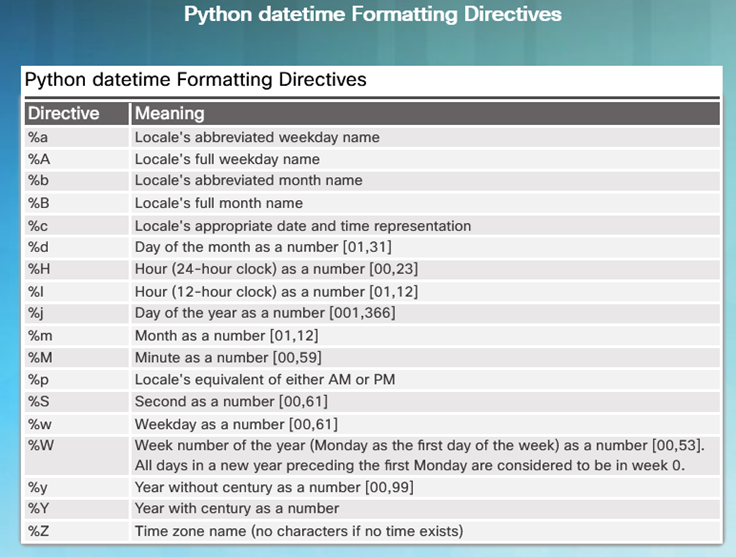Click 'Locale's appropriate date and time representation'

point(303,226)
